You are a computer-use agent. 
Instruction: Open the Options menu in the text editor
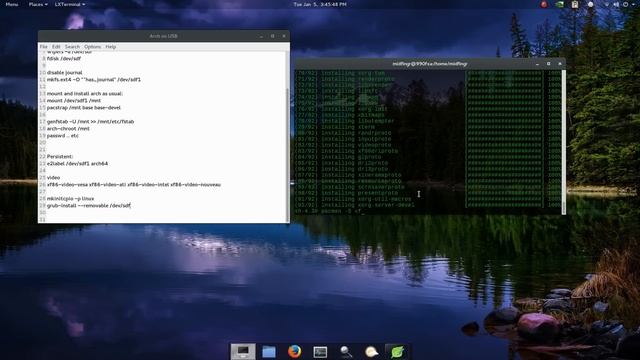click(92, 47)
